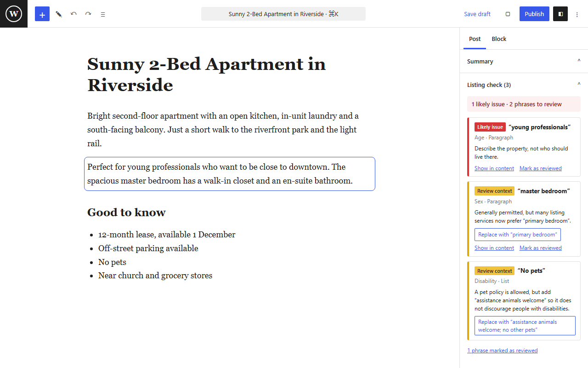
Task: Redo the last undone change
Action: pos(88,14)
